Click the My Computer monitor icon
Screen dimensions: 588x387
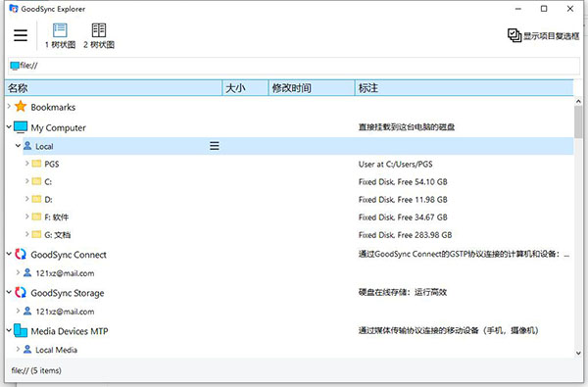coord(21,127)
